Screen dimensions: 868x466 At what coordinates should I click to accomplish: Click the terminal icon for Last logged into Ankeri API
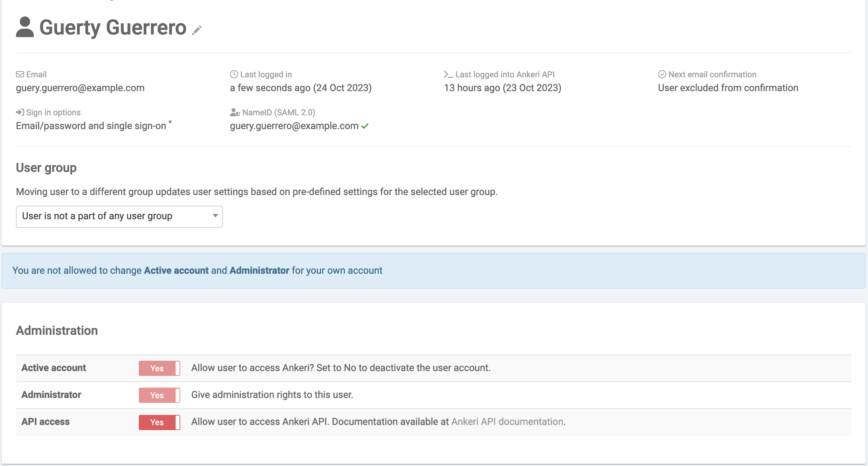pos(448,74)
